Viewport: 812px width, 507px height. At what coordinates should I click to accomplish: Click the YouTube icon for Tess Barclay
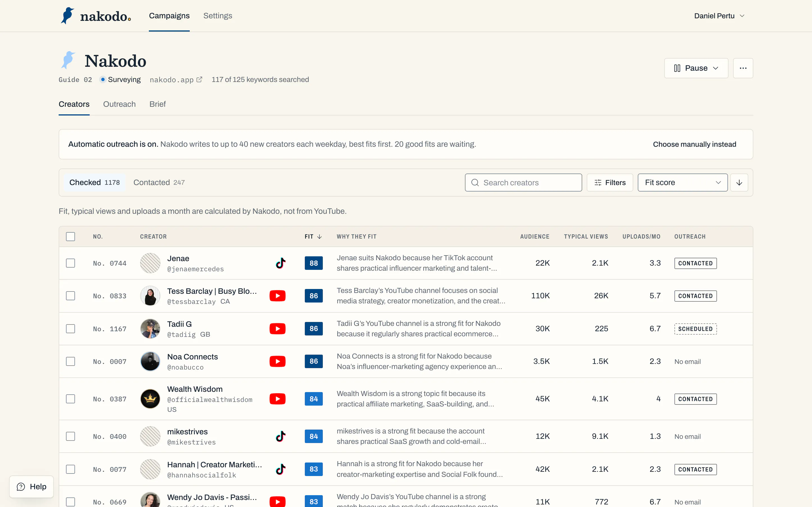tap(277, 296)
